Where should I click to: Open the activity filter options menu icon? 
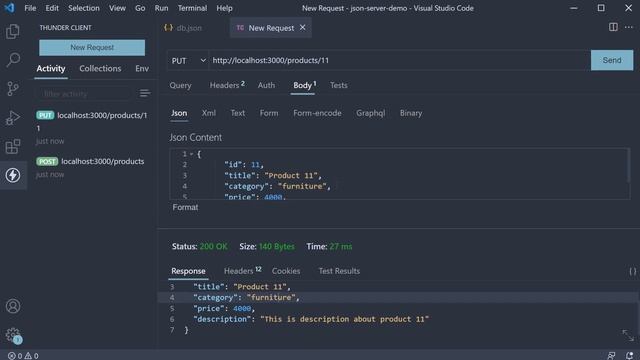click(144, 93)
